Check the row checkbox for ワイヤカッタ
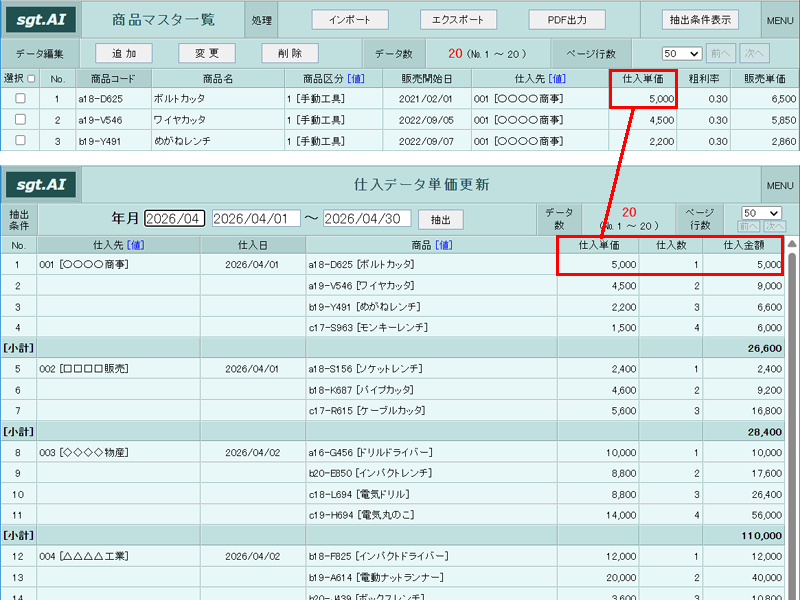 point(20,119)
